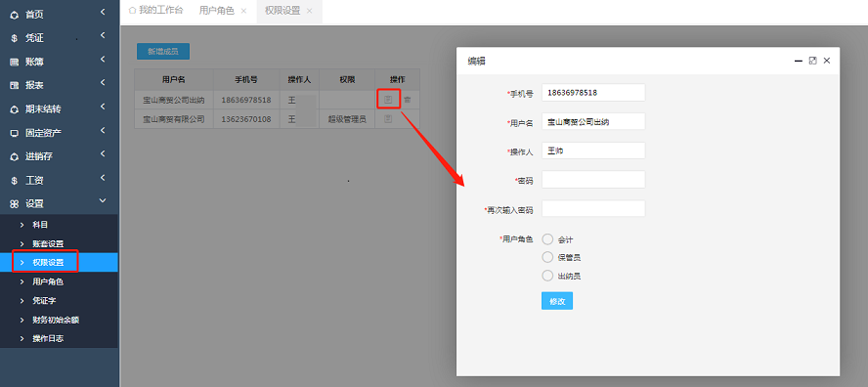Click table cell 宝山商贸公司出纳
The image size is (868, 387).
tap(174, 101)
